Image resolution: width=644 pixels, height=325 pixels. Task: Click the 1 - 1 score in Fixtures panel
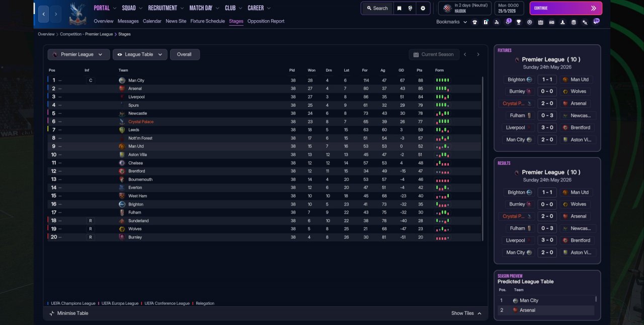(547, 80)
